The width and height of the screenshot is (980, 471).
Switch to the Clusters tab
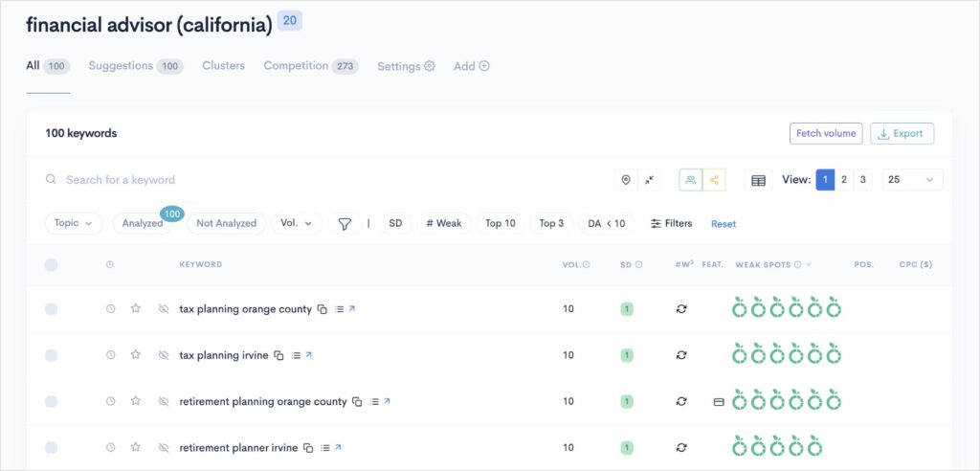tap(223, 66)
